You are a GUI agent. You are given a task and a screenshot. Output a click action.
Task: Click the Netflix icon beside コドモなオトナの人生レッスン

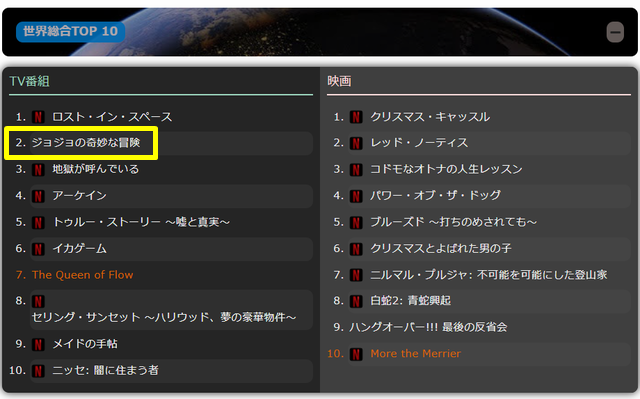[356, 170]
